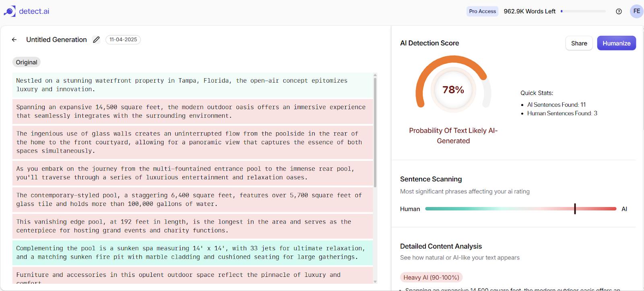Click the scroll-up arrow of text panel

point(375,75)
